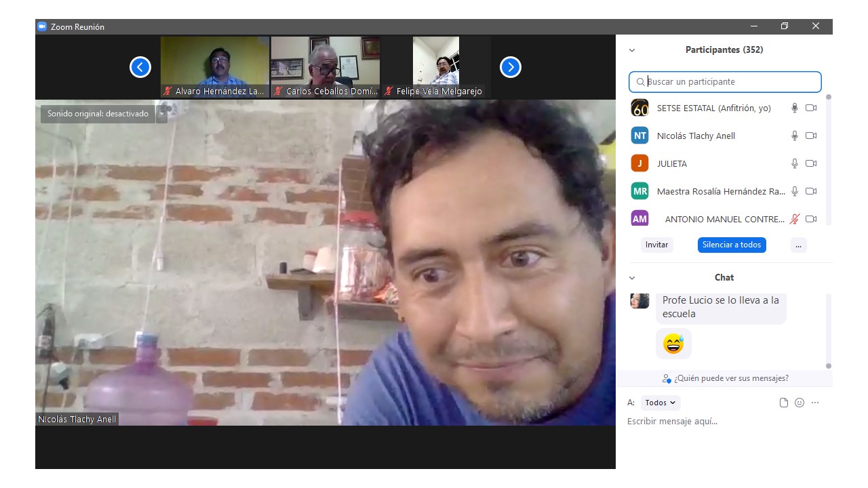This screenshot has height=488, width=868.
Task: Show next video thumbnails with right arrow
Action: [511, 67]
